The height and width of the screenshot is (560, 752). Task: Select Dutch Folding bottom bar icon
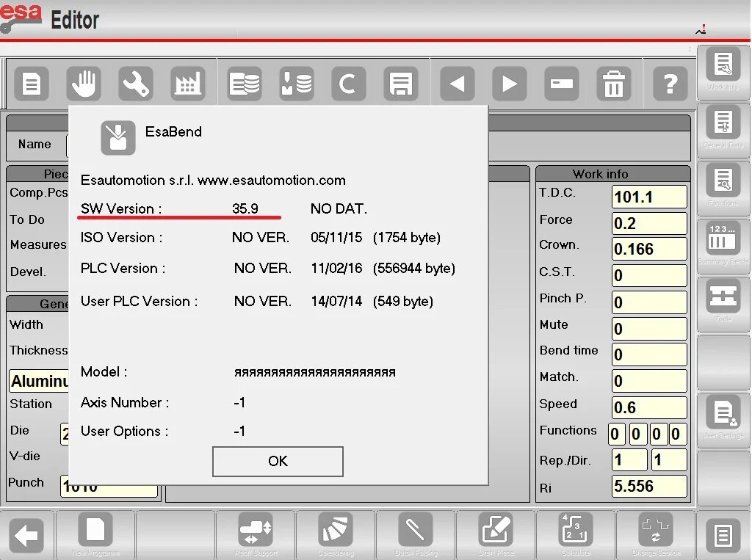tap(416, 534)
